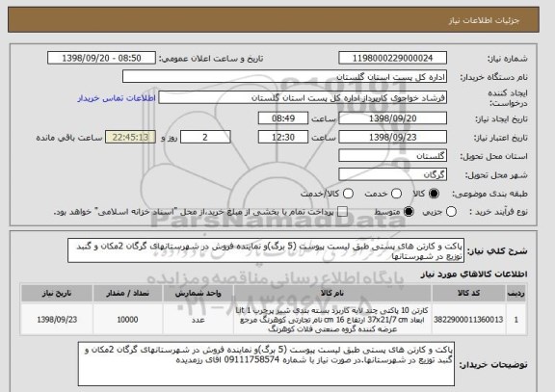Viewport: 555px width, 392px height.
Task: Click the شرح کلی نیاز description box
Action: [x=266, y=250]
